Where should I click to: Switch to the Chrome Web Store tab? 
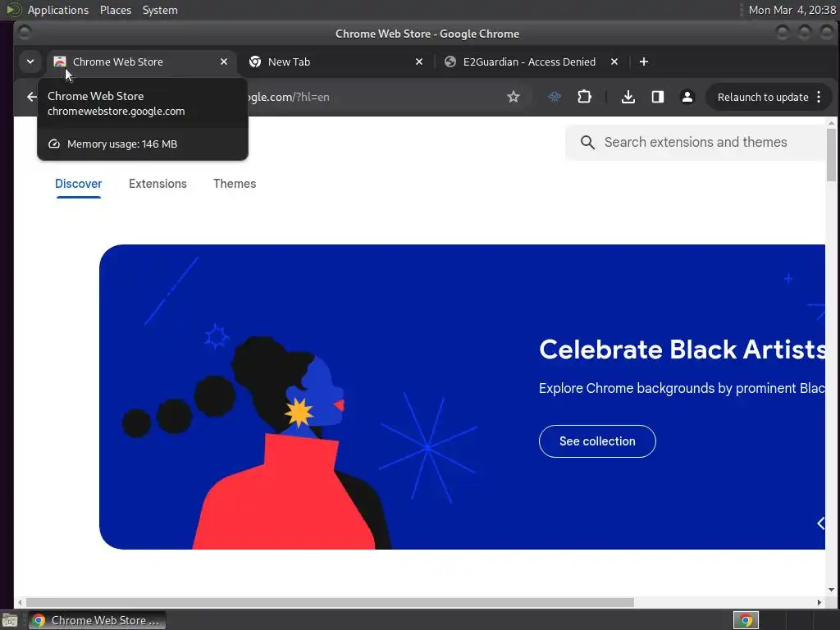[x=141, y=62]
